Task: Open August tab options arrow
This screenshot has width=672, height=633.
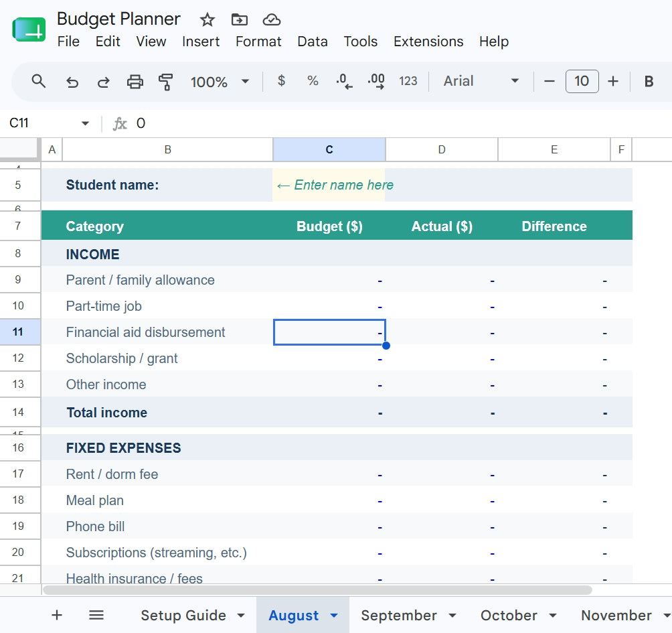Action: point(334,616)
